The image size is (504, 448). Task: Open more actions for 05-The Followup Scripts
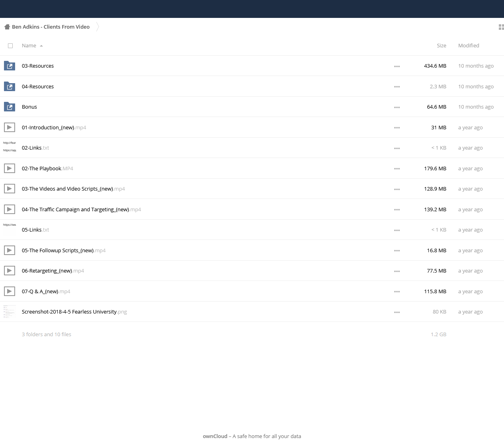(x=397, y=251)
